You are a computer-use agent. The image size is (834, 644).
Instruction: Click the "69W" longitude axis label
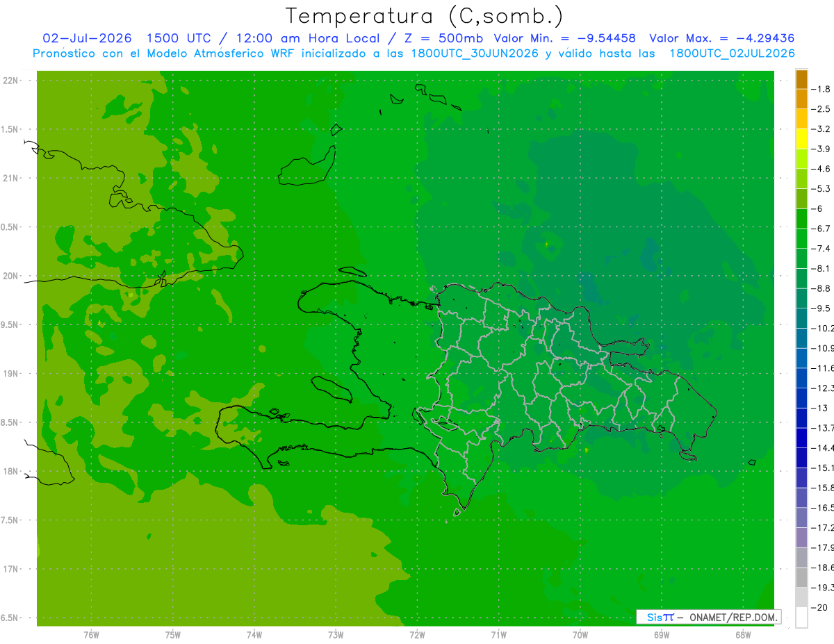coord(662,634)
